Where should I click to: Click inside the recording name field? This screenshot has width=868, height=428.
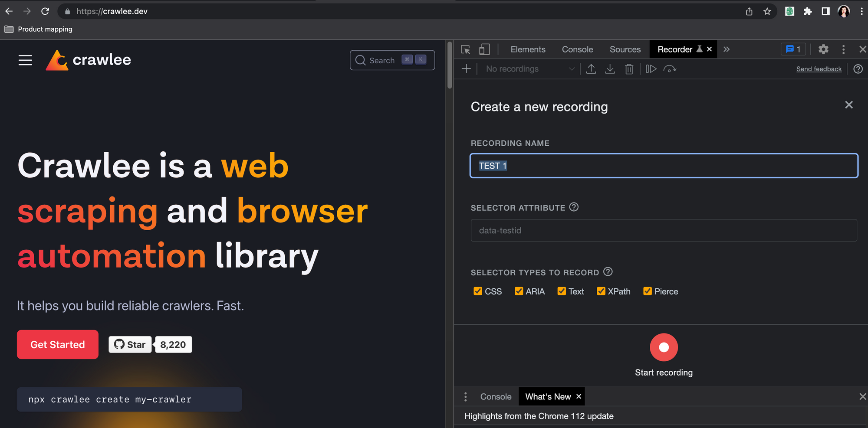coord(664,166)
